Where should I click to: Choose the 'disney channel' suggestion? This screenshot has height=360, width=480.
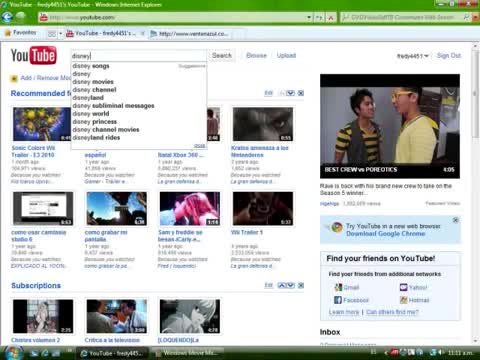tap(138, 90)
